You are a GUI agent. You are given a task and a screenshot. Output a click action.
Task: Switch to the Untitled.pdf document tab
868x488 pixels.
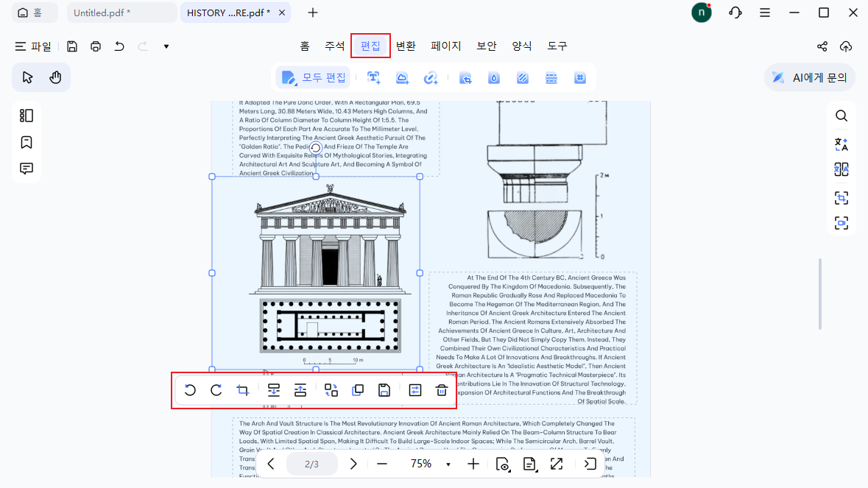[x=121, y=13]
